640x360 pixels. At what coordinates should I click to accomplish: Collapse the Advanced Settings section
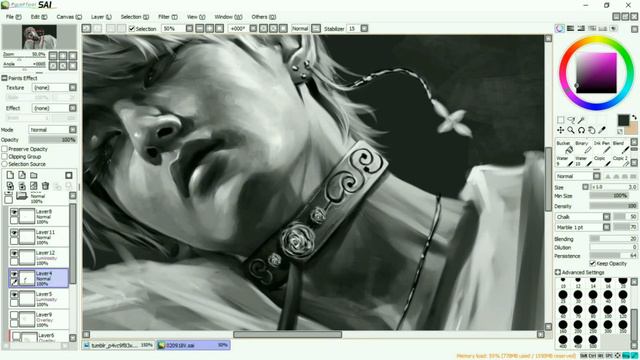tap(558, 272)
